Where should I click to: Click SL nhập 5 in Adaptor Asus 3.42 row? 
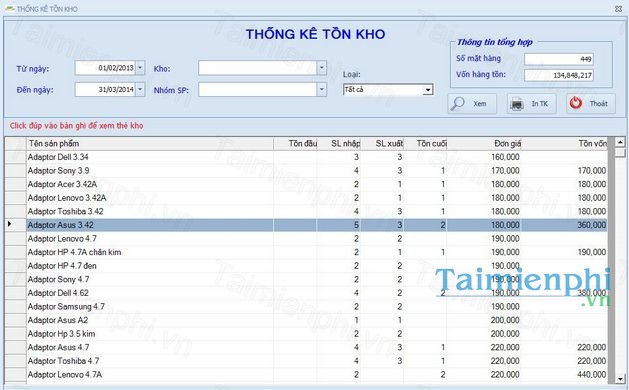(356, 225)
